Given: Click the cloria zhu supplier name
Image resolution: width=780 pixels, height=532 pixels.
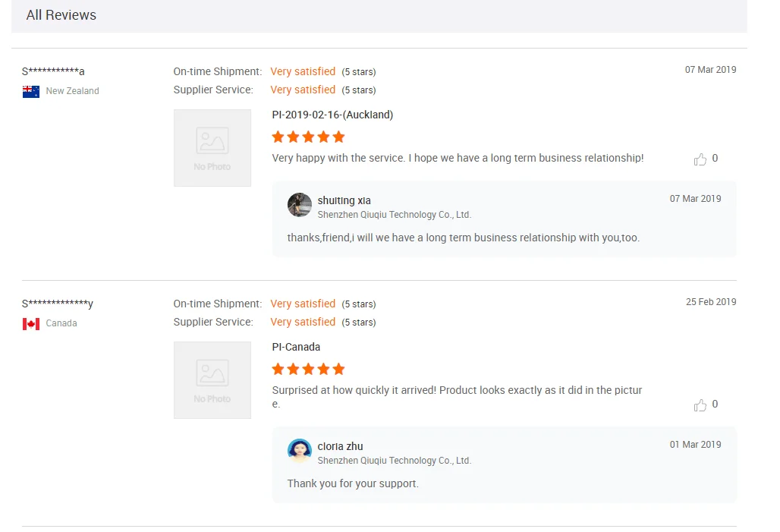Looking at the screenshot, I should (340, 447).
